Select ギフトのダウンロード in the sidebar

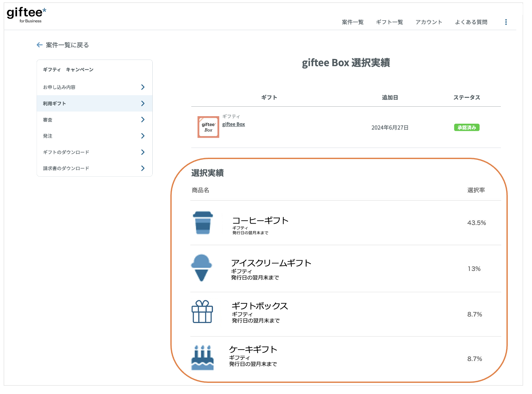pyautogui.click(x=95, y=152)
